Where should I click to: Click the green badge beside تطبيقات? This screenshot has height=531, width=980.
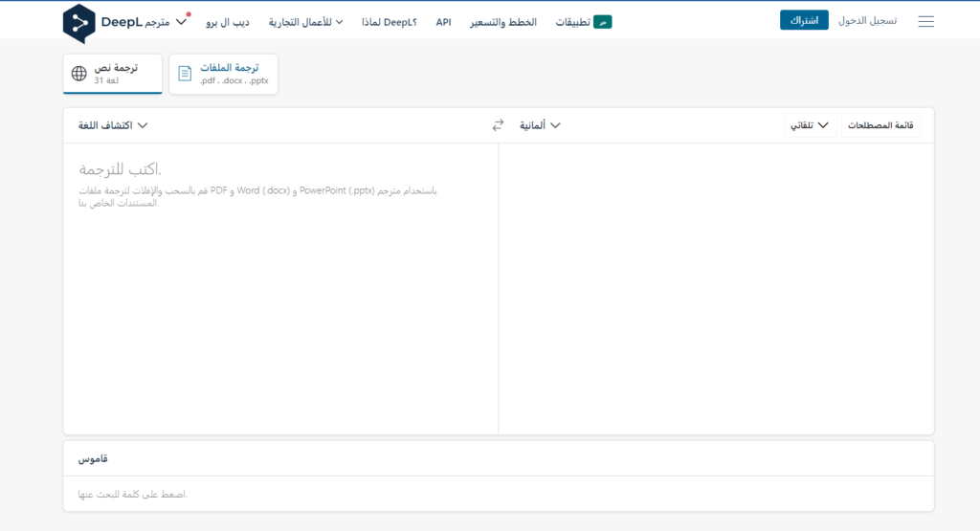602,22
